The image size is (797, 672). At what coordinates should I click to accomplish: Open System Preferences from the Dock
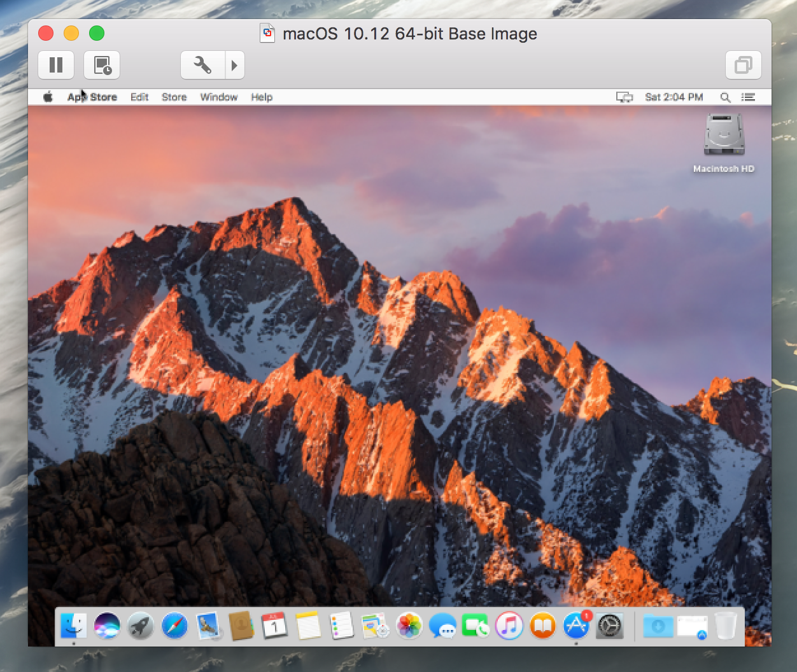click(x=610, y=626)
